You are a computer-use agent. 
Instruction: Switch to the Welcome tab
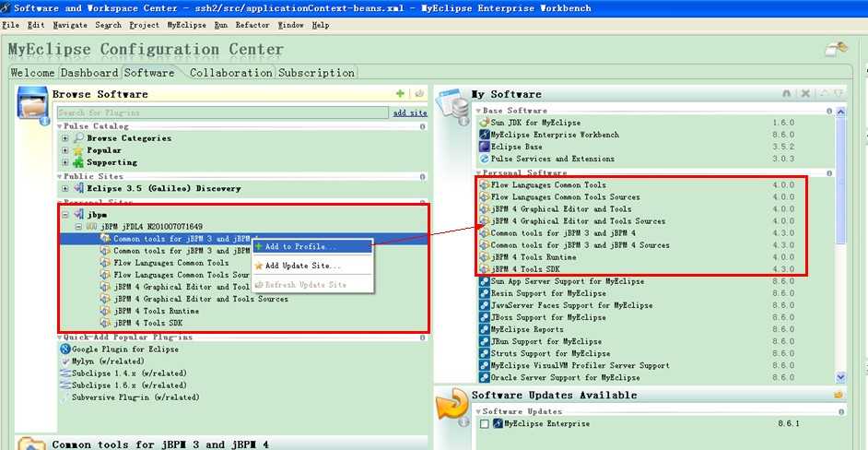(32, 73)
